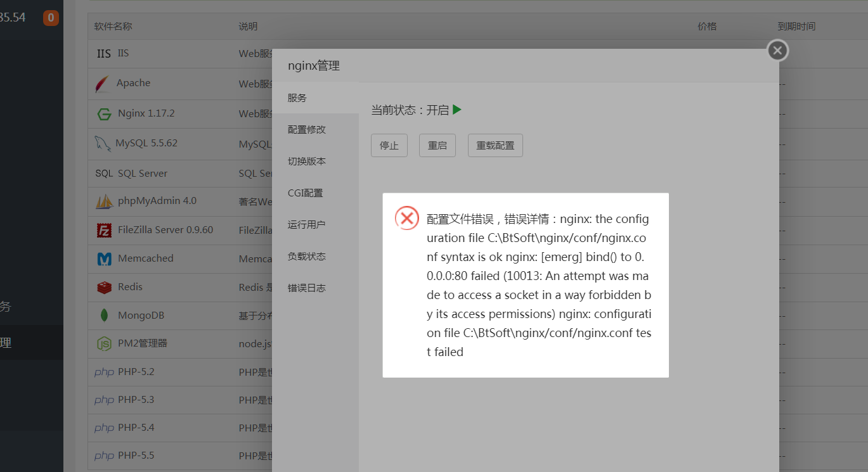
Task: Click the PM2 manager node.js icon
Action: click(104, 344)
